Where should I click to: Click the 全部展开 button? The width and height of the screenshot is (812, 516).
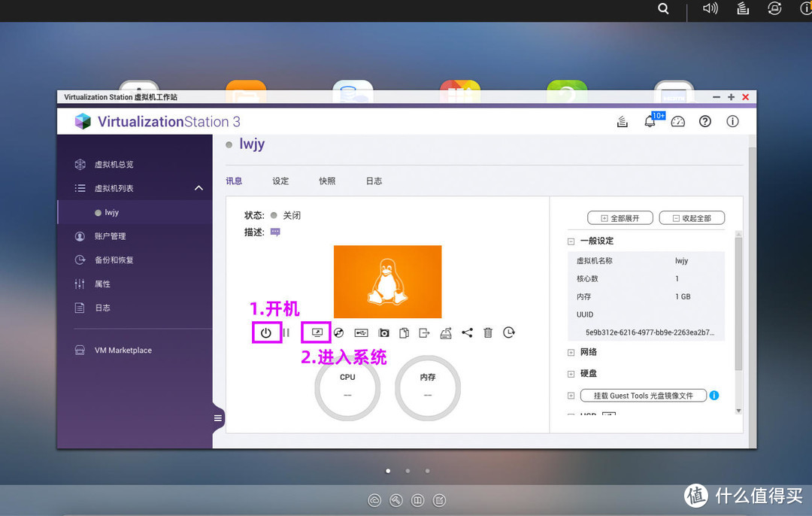(620, 218)
